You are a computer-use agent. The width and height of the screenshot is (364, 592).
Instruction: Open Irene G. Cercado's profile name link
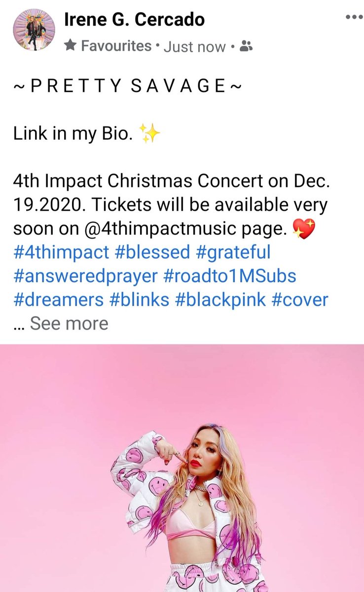(x=135, y=20)
